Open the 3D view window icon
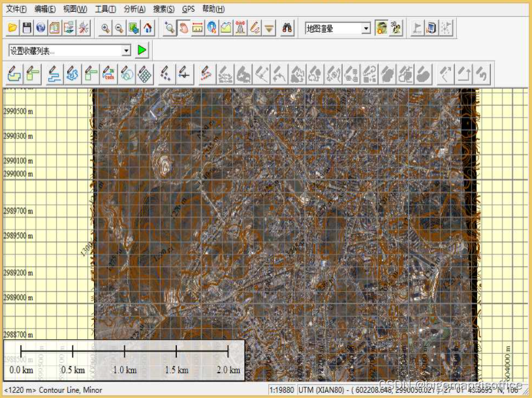 [x=396, y=28]
